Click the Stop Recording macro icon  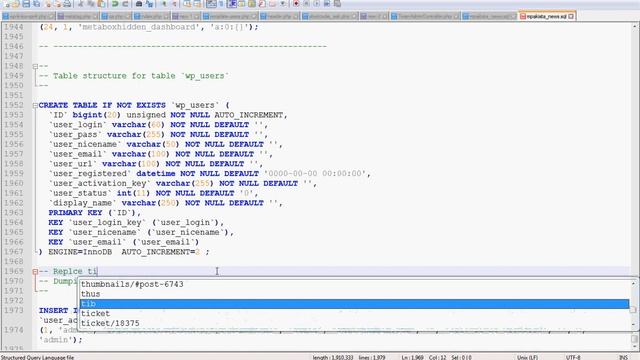coord(306,4)
